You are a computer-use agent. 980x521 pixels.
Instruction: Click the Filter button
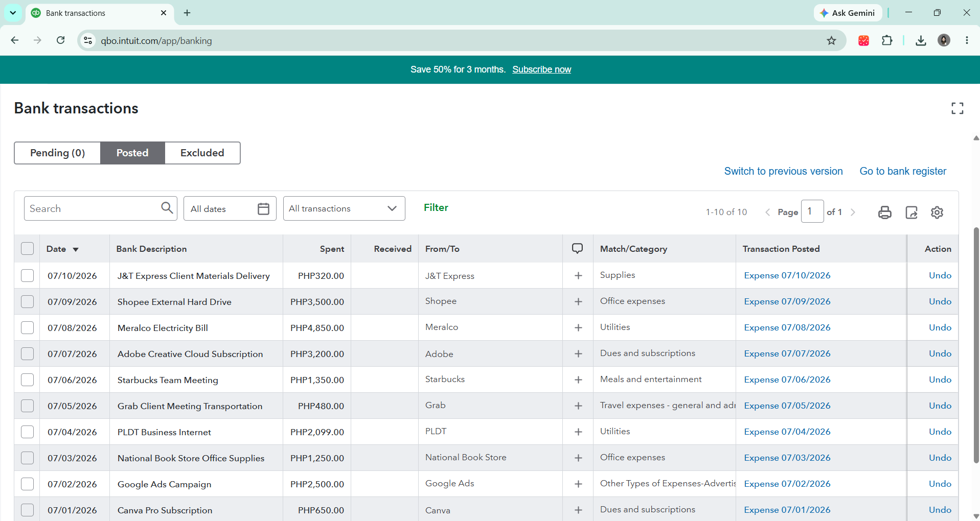pos(436,207)
